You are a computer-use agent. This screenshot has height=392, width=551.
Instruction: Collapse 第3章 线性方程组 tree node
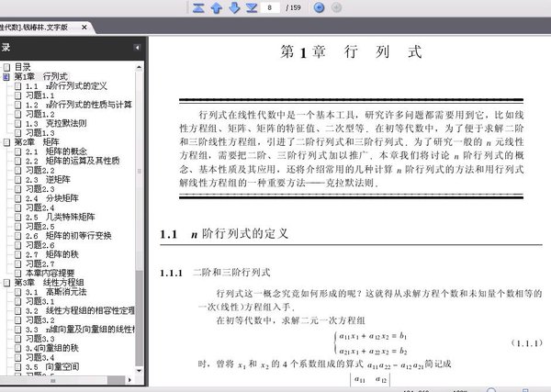[x=6, y=283]
